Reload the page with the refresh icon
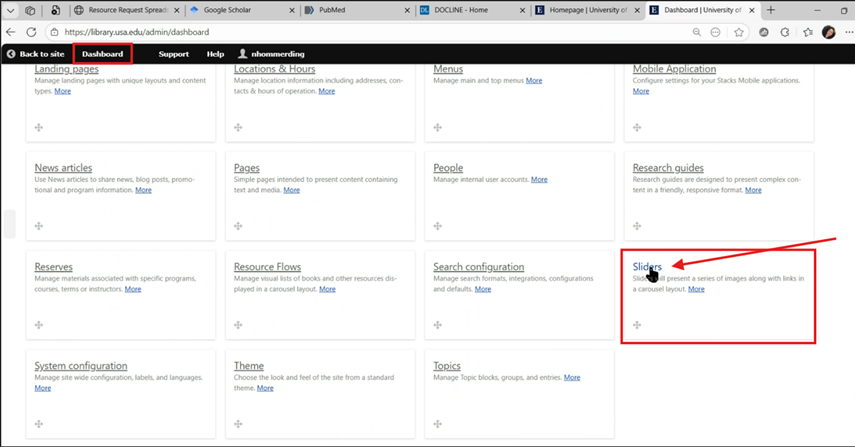The width and height of the screenshot is (855, 447). tap(30, 32)
